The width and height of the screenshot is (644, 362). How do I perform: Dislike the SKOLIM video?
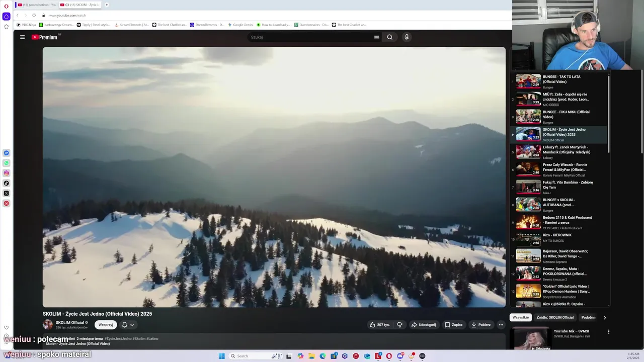click(400, 325)
